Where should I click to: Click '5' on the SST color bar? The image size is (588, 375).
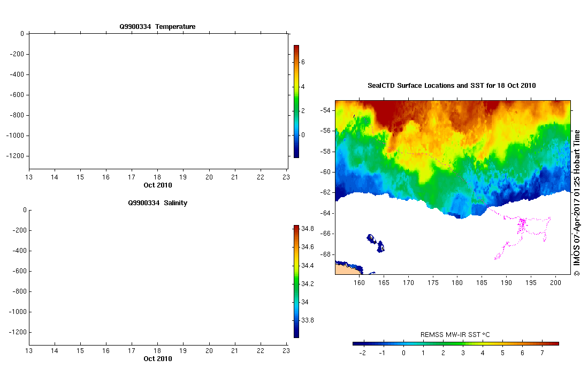(502, 353)
